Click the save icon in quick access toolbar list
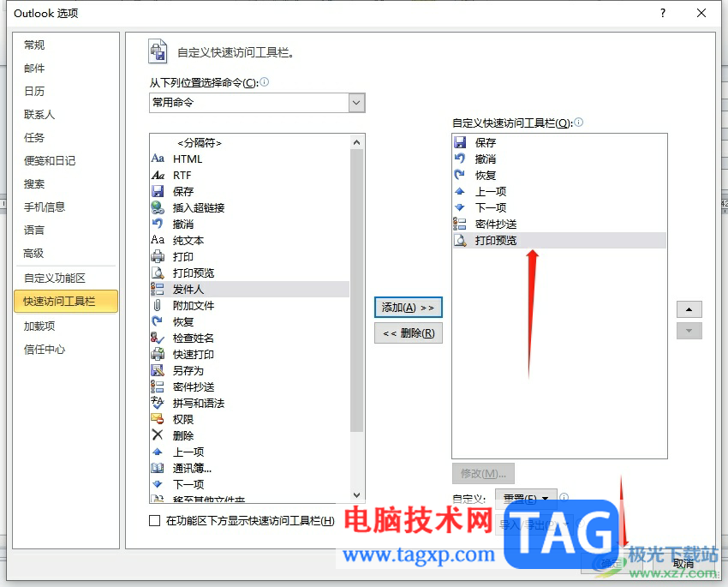 click(460, 142)
